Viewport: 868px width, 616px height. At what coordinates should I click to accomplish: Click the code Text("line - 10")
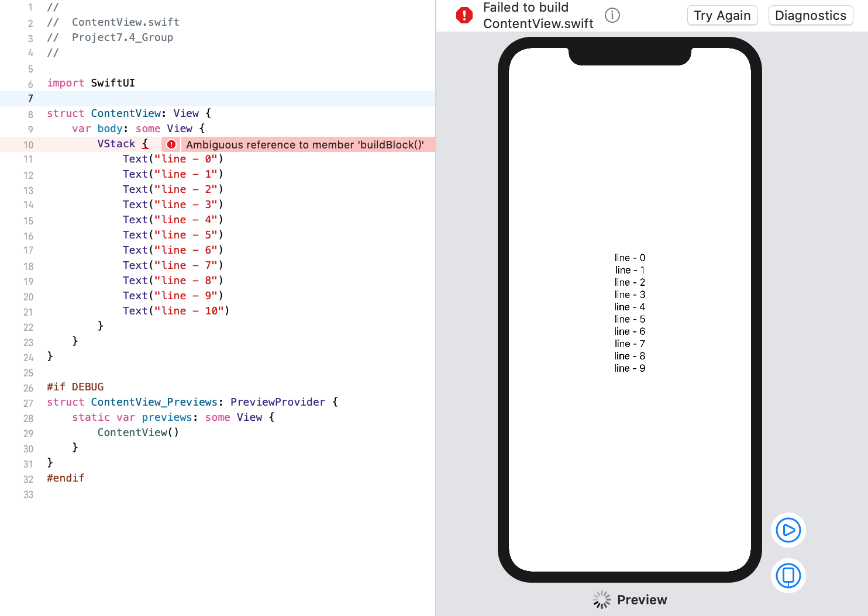176,311
